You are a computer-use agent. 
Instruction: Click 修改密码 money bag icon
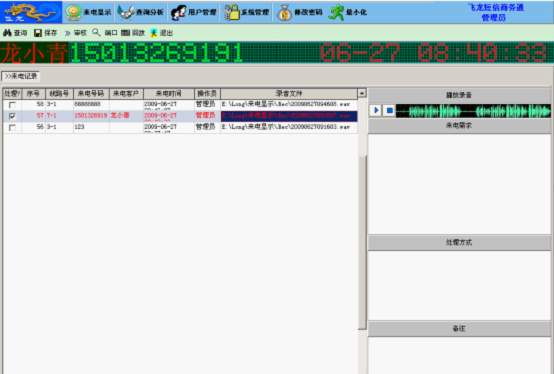tap(284, 13)
